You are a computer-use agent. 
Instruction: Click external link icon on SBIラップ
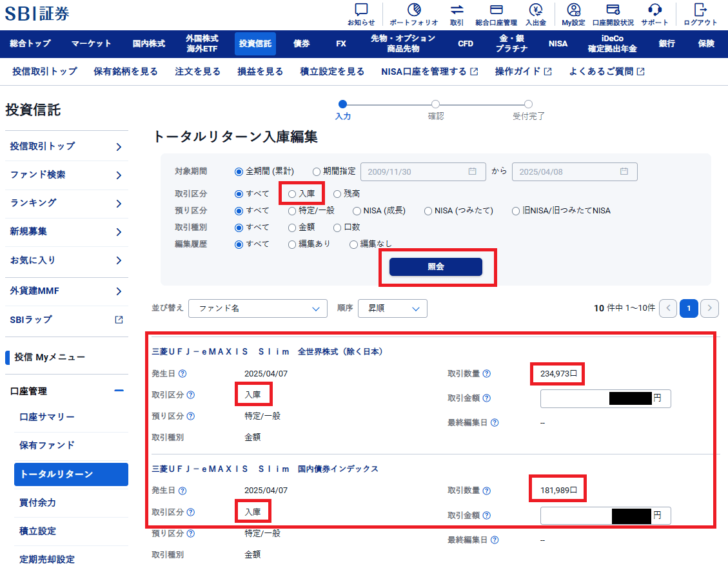(119, 320)
